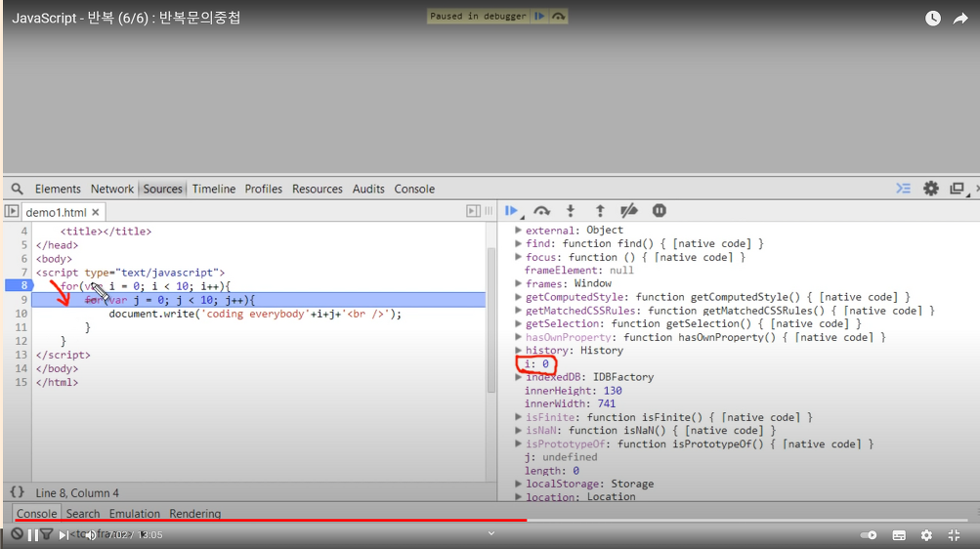
Task: Expand the getSelection property
Action: [x=518, y=323]
